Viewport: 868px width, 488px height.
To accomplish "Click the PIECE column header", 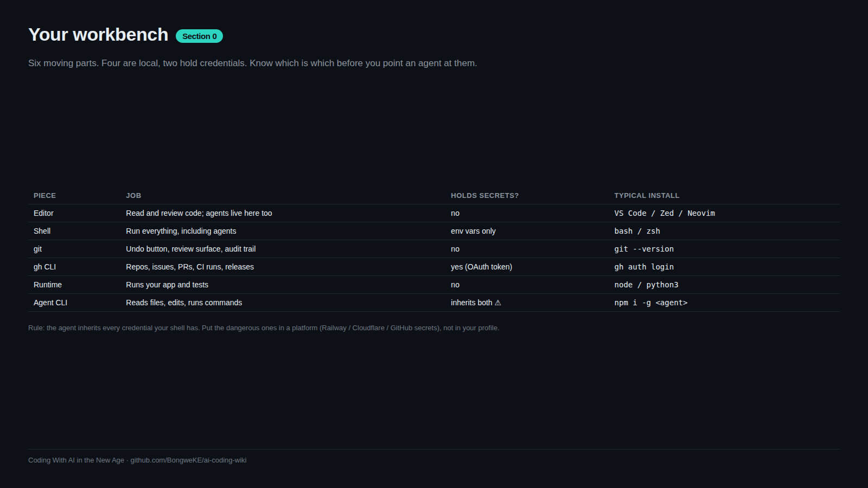I will click(44, 196).
